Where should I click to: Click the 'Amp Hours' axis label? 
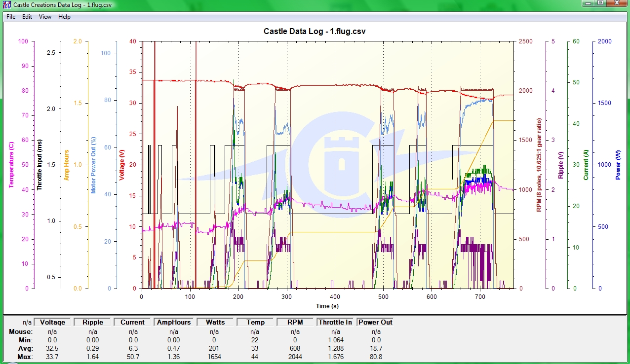click(67, 165)
